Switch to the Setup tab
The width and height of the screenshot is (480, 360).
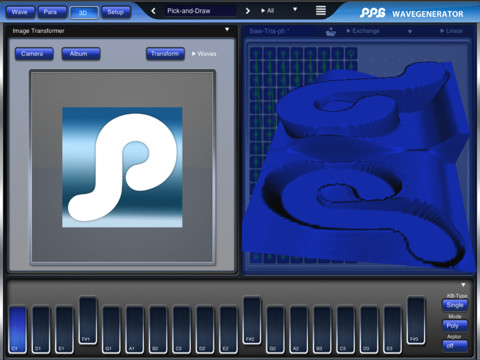pos(116,12)
